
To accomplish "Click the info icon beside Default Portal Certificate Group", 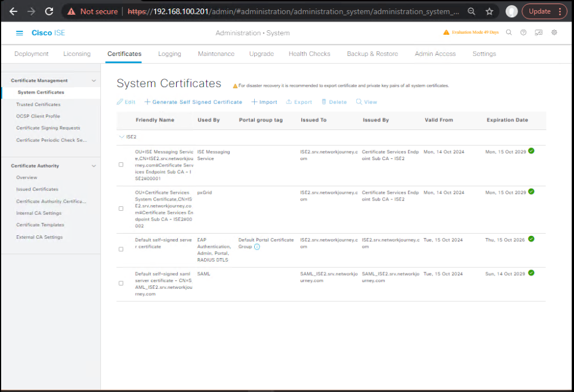I will click(257, 247).
